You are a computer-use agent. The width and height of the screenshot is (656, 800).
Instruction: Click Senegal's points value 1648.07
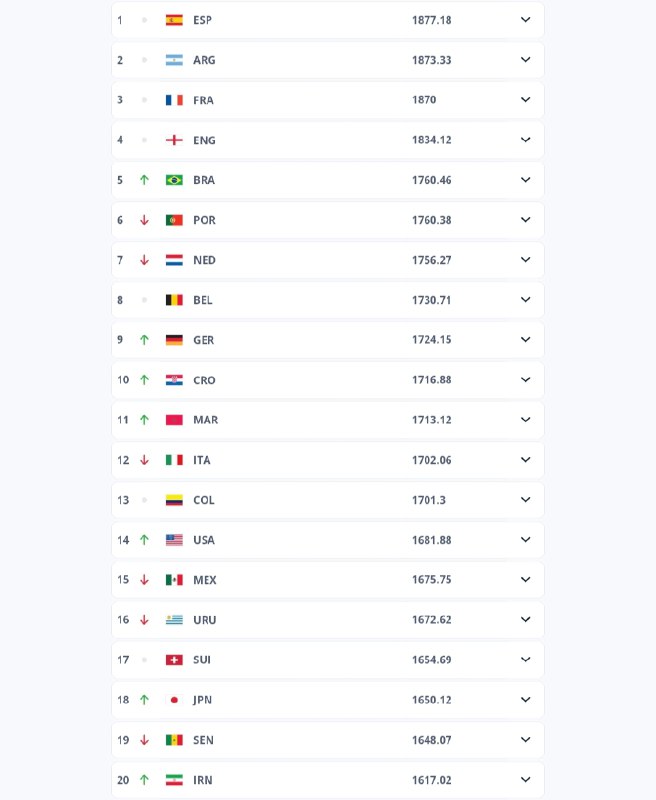coord(431,740)
